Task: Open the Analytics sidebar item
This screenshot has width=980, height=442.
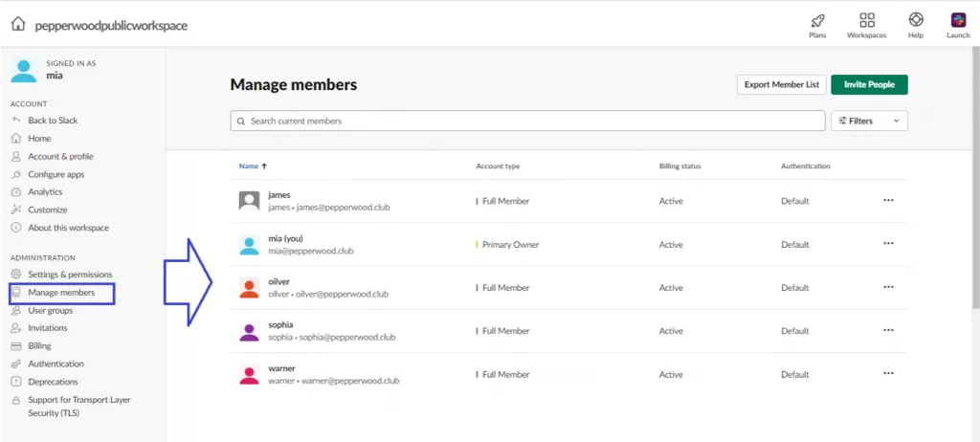Action: point(45,192)
